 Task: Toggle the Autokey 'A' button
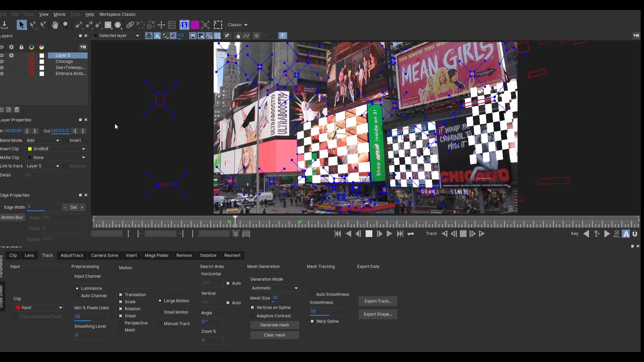(626, 234)
